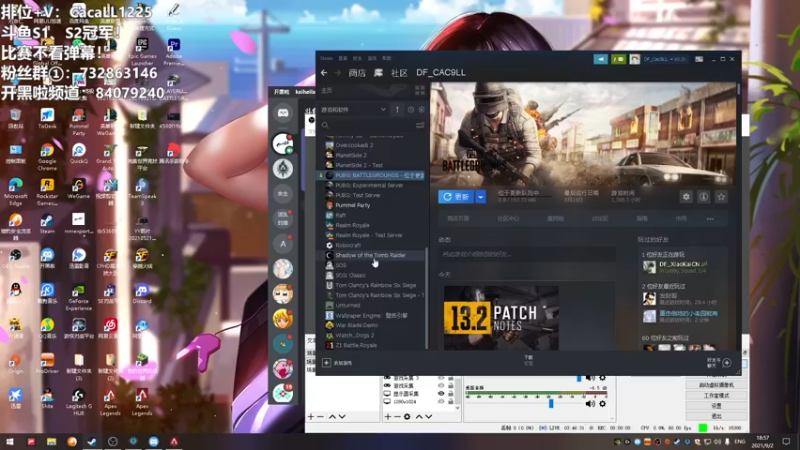Click the library sort ascending arrow button
800x450 pixels.
point(397,109)
